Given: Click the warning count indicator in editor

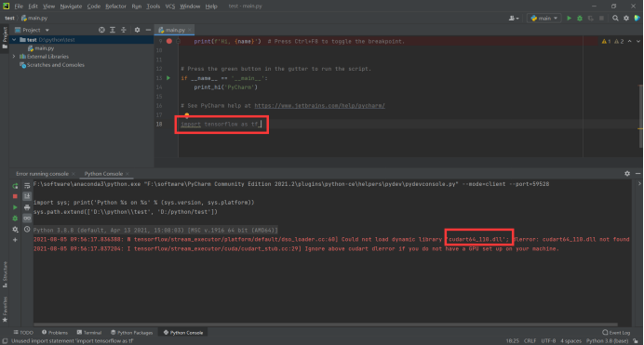Looking at the screenshot, I should tap(612, 41).
